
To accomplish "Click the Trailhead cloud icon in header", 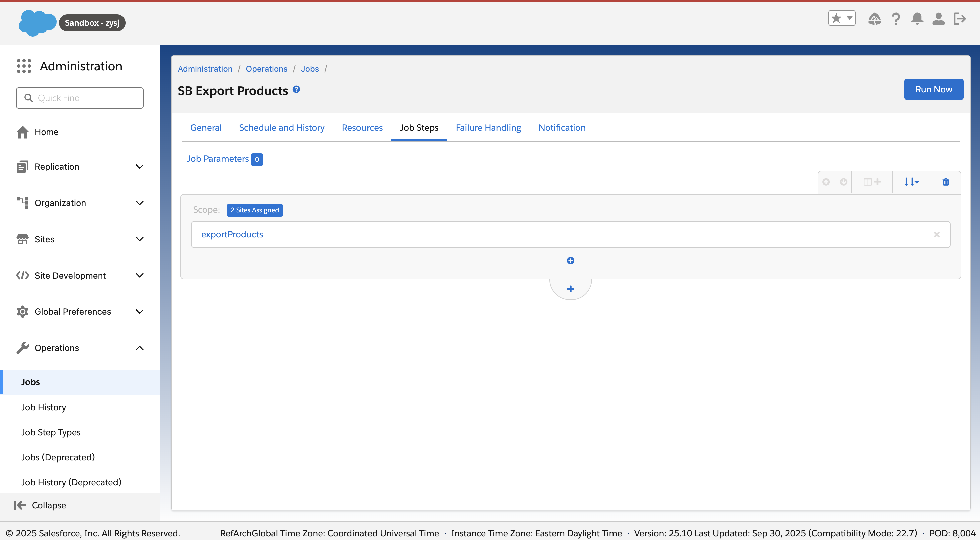I will 874,19.
